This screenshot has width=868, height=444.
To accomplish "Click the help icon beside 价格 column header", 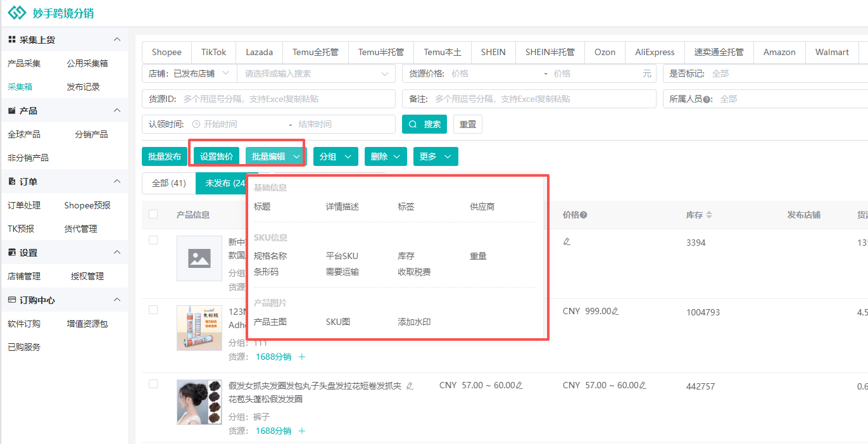I will [x=583, y=215].
